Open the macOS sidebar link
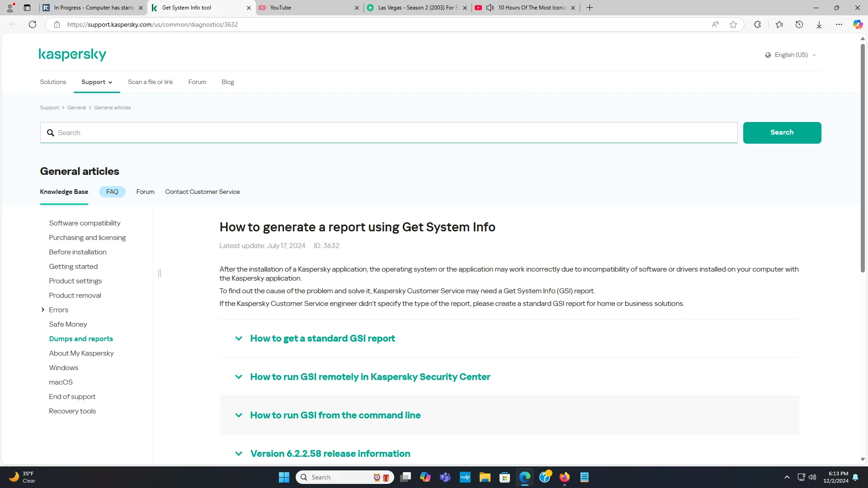Screen dimensions: 868x488 point(61,382)
